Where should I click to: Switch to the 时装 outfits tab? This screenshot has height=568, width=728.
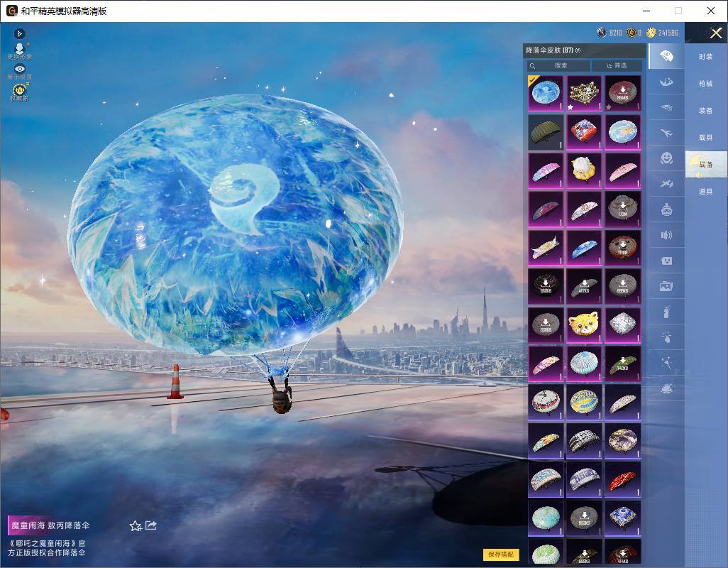coord(706,57)
